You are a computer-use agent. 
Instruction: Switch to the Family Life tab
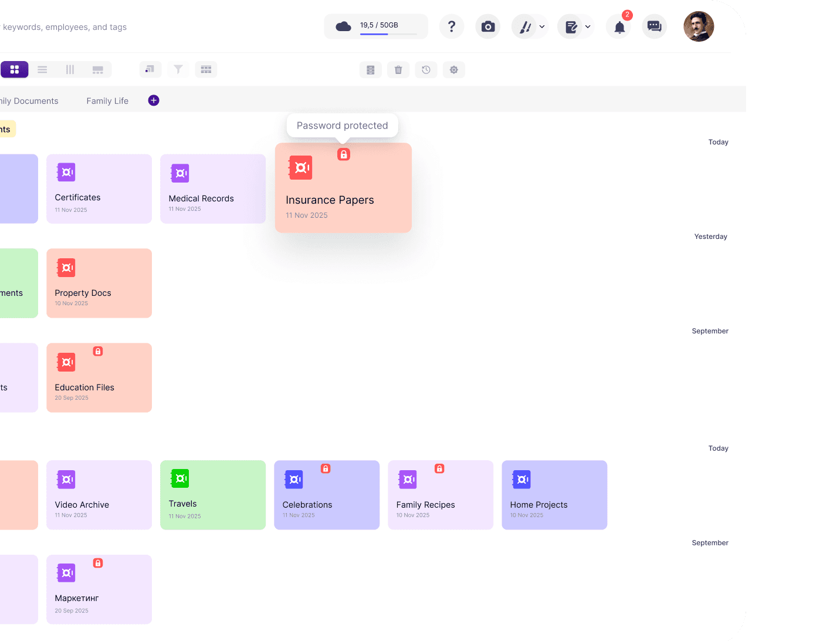pos(107,101)
